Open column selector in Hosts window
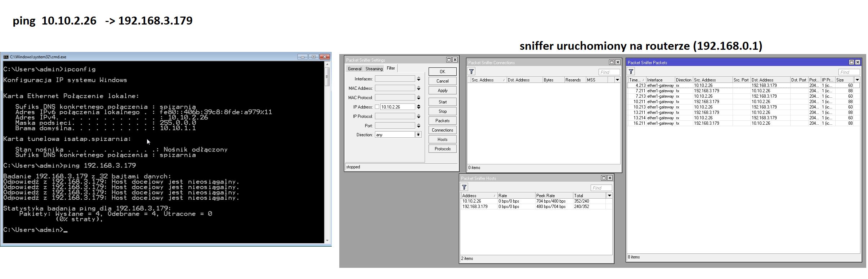 [x=609, y=195]
